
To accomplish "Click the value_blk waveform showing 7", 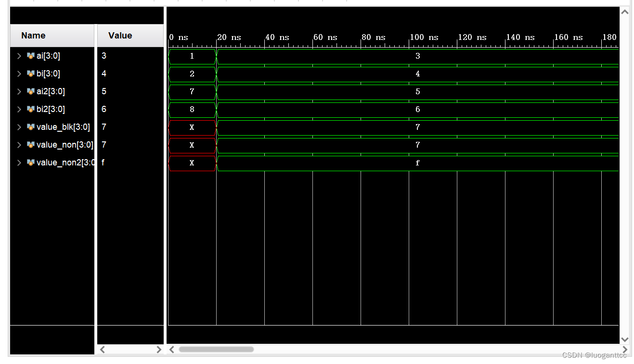I will click(418, 127).
